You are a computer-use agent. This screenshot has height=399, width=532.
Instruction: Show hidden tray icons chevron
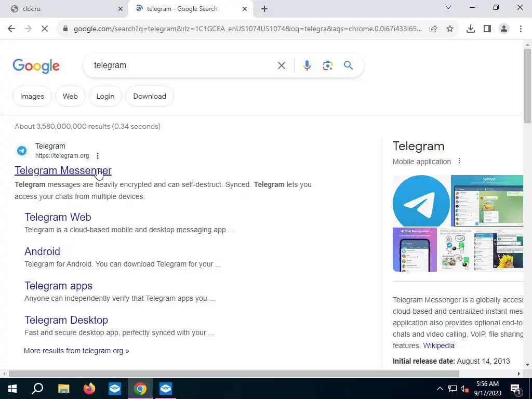click(x=440, y=389)
